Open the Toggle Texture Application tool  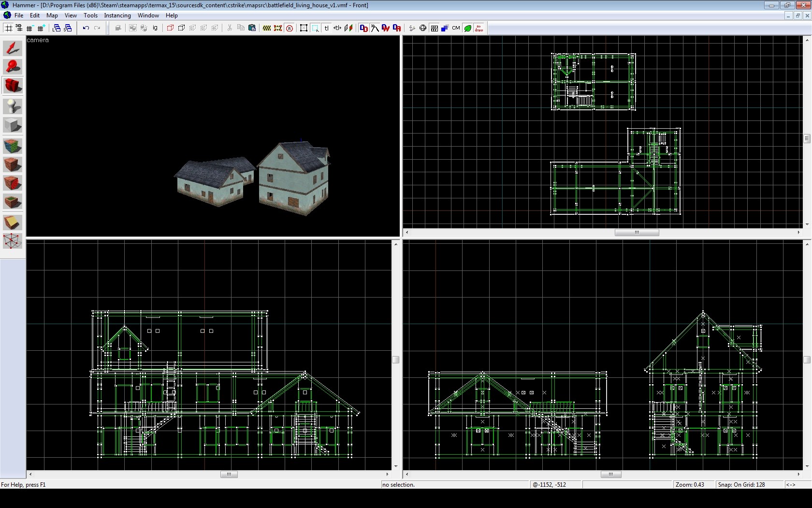(13, 146)
